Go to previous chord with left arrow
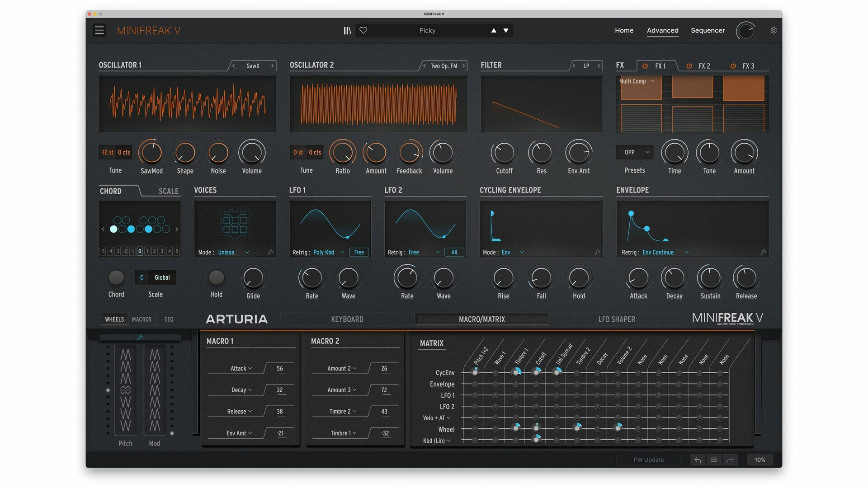This screenshot has height=488, width=868. point(103,230)
